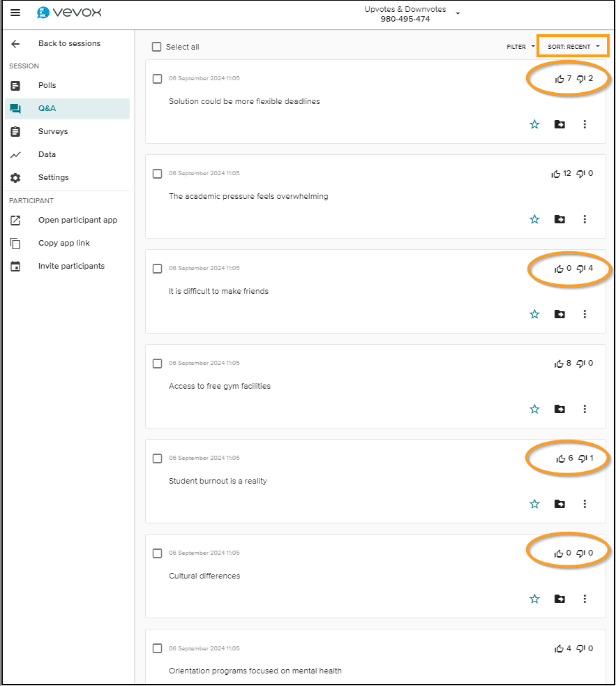Open the Polls section
This screenshot has width=616, height=686.
(68, 86)
